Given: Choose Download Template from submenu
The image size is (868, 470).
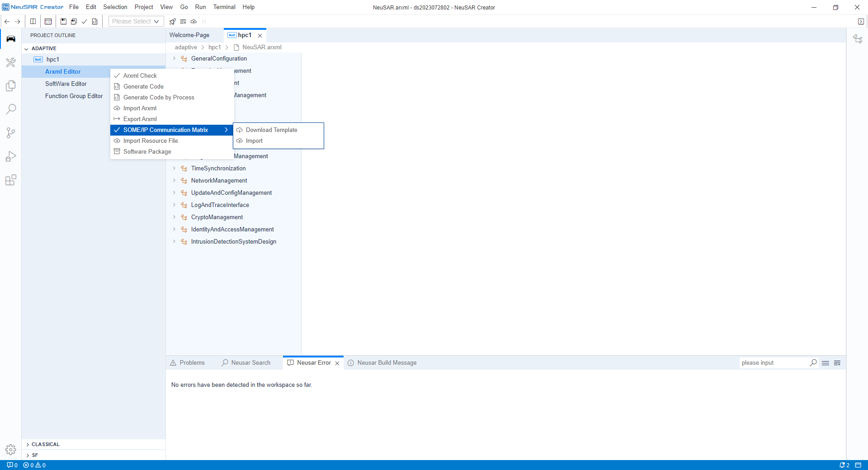Looking at the screenshot, I should (271, 130).
